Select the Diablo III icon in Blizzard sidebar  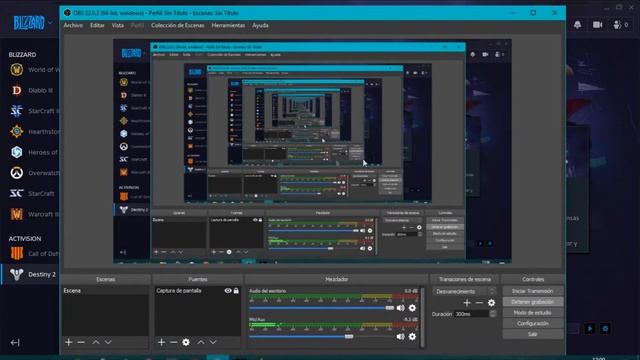click(16, 90)
